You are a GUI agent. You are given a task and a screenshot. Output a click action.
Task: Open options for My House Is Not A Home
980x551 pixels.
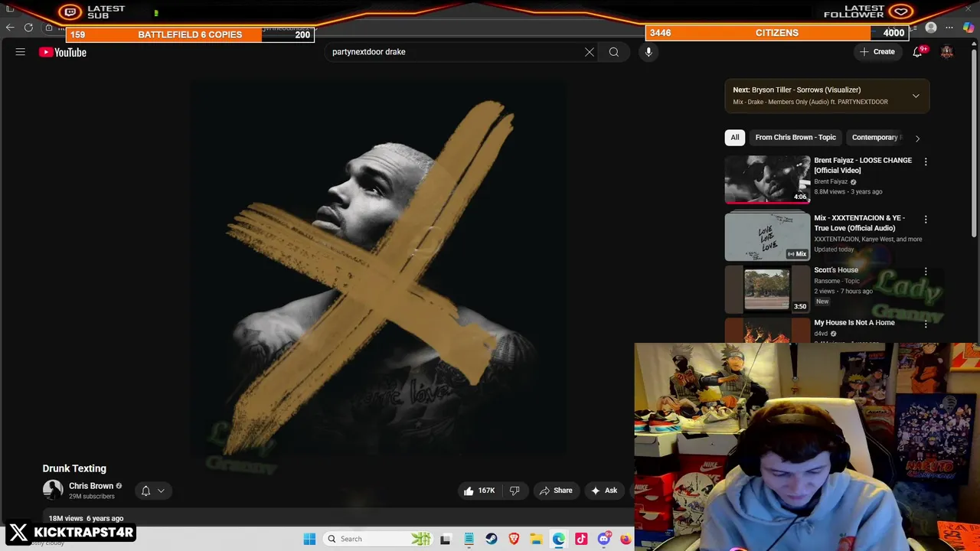(926, 324)
